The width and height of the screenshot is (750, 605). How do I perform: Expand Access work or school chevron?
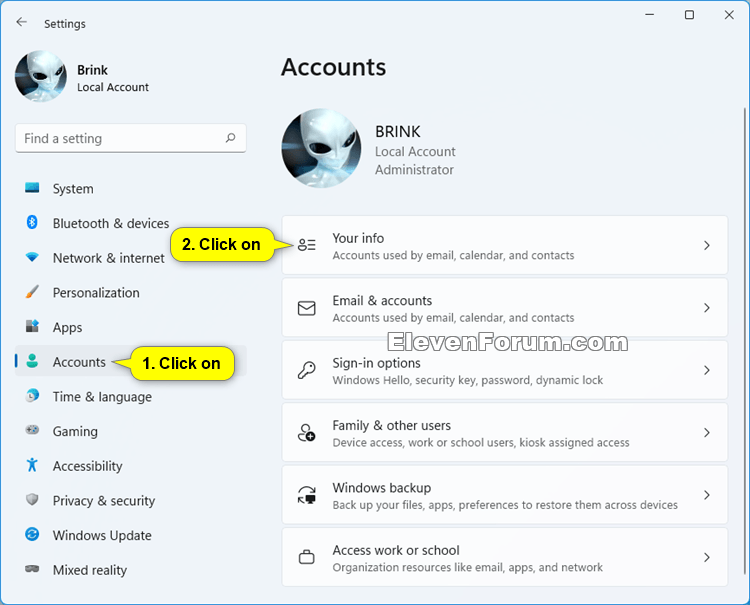click(x=707, y=557)
